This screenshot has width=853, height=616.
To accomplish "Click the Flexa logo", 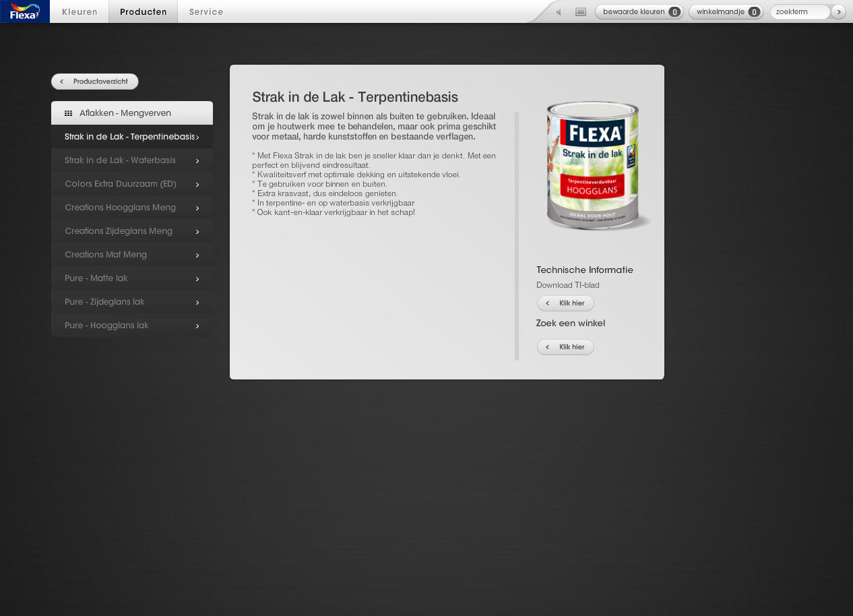I will [x=25, y=11].
